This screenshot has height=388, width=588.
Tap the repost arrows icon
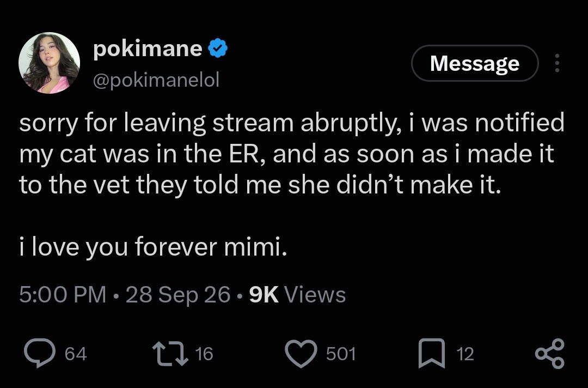point(170,353)
